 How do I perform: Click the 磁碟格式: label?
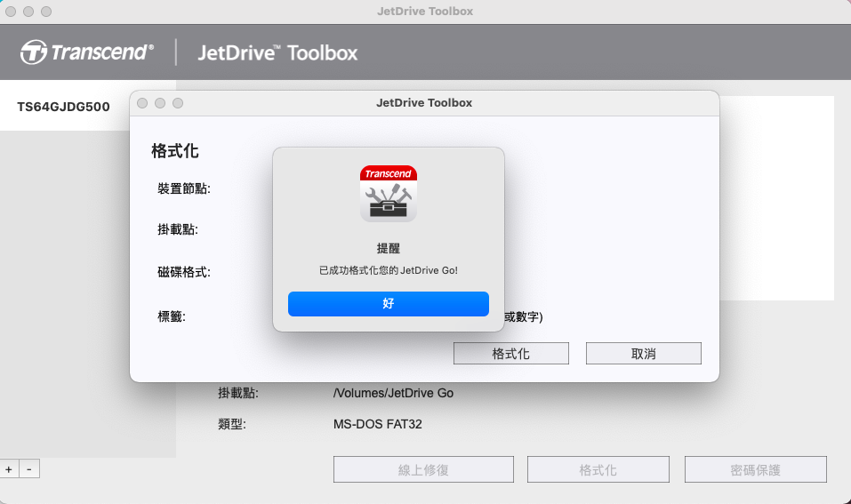point(184,272)
